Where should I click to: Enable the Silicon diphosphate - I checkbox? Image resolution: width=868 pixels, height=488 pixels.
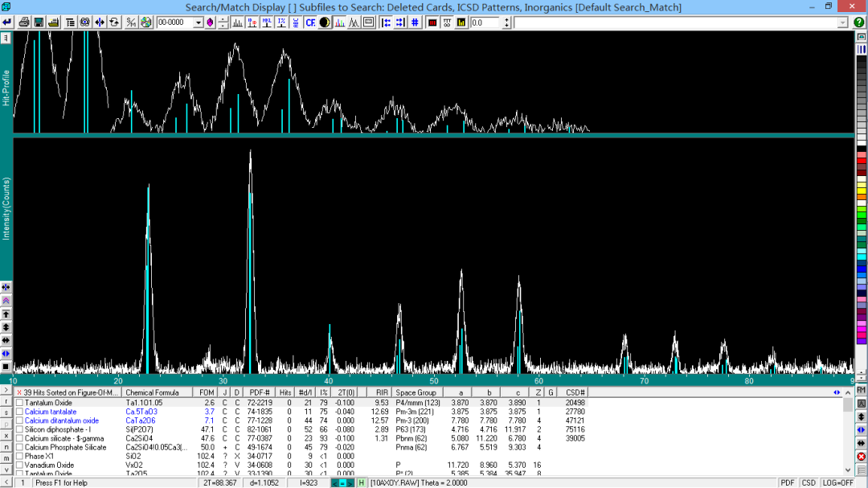(x=19, y=429)
